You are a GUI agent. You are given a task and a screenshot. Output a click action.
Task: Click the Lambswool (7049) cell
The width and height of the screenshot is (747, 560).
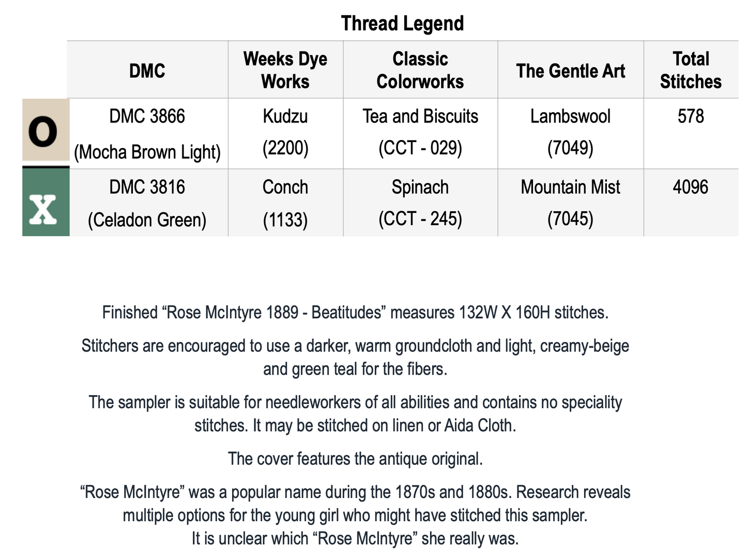pyautogui.click(x=570, y=132)
